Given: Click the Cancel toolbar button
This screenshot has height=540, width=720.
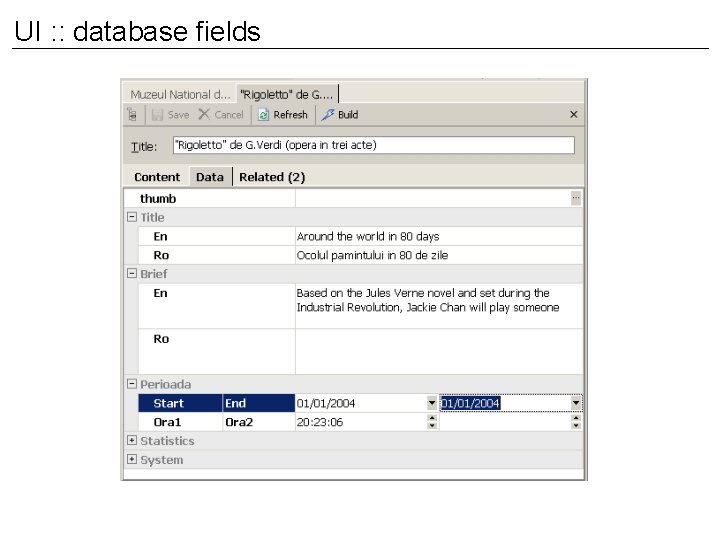Looking at the screenshot, I should click(x=221, y=115).
